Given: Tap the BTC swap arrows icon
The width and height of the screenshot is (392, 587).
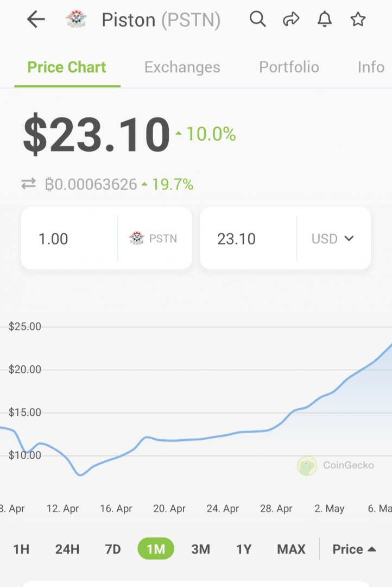Looking at the screenshot, I should pyautogui.click(x=28, y=184).
